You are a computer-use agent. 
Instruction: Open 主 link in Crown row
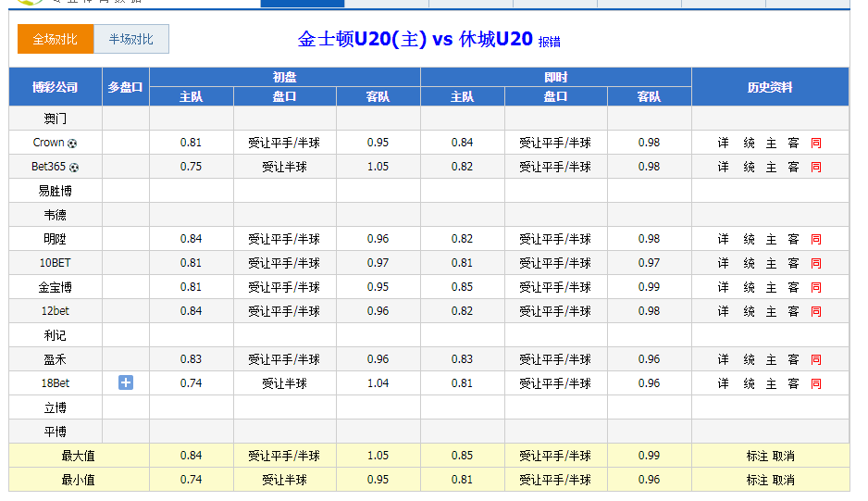point(771,143)
